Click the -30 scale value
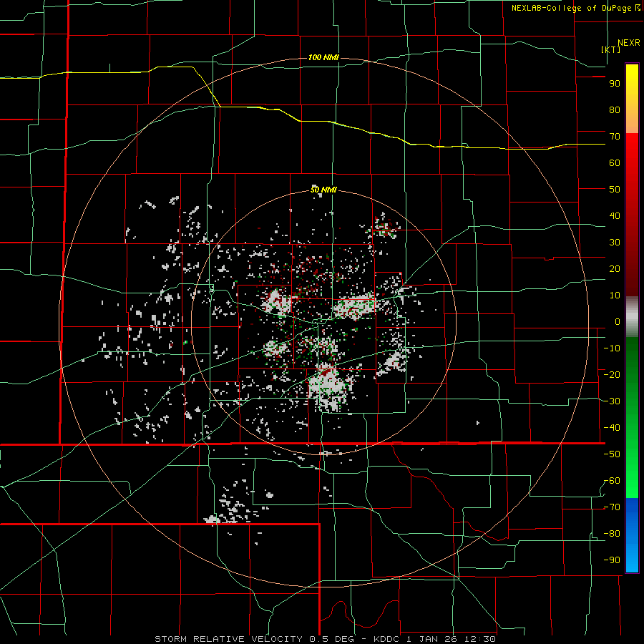 [612, 401]
